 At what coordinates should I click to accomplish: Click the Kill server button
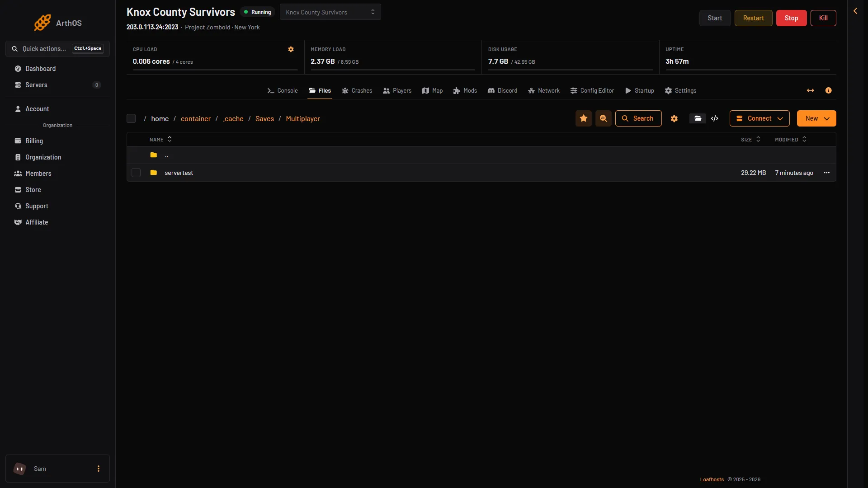(x=823, y=18)
